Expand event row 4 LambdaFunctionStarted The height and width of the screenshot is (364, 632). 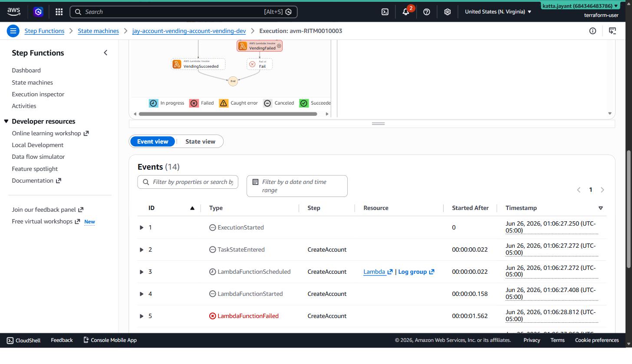pyautogui.click(x=142, y=294)
